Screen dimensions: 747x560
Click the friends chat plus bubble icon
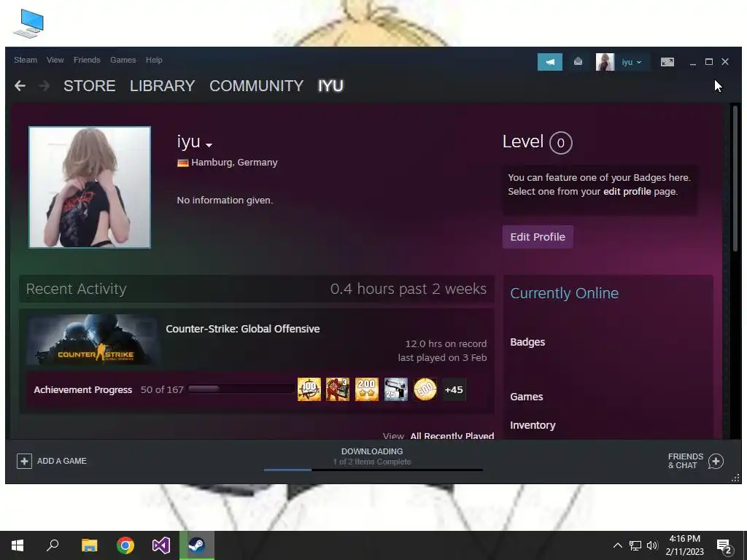pyautogui.click(x=716, y=461)
